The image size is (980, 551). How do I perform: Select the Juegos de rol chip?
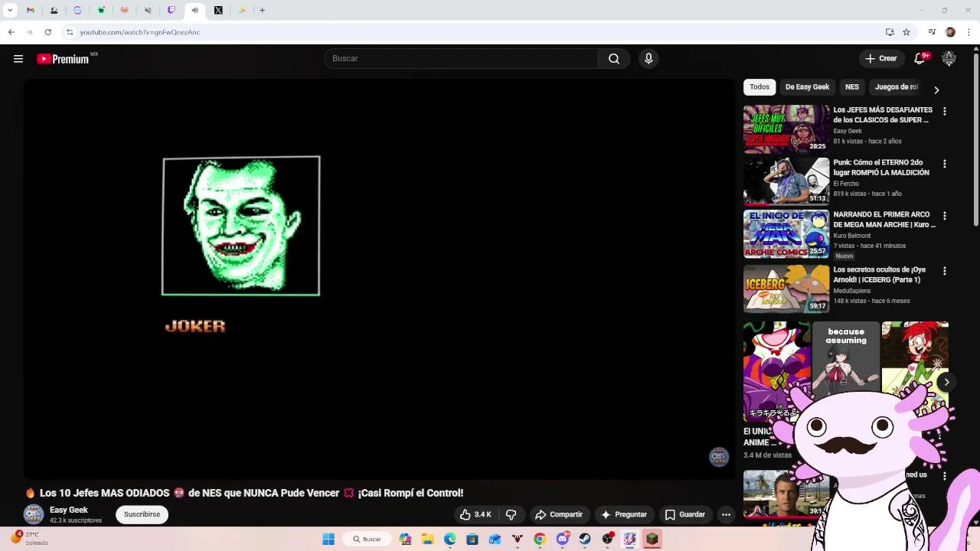pos(896,87)
